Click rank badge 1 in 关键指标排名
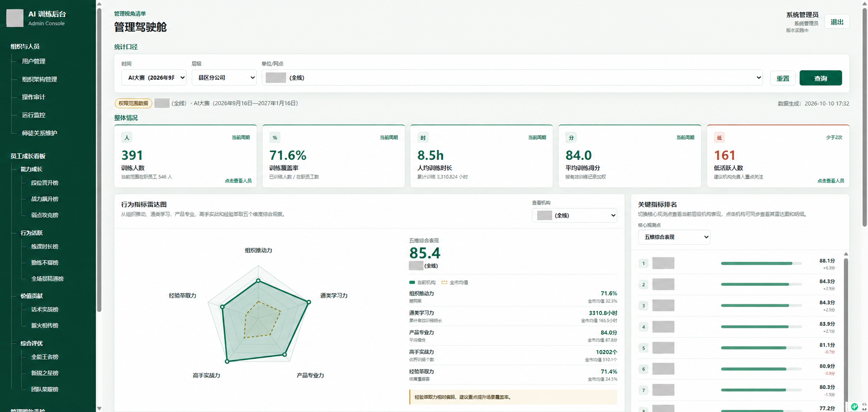This screenshot has width=868, height=412. (x=643, y=263)
